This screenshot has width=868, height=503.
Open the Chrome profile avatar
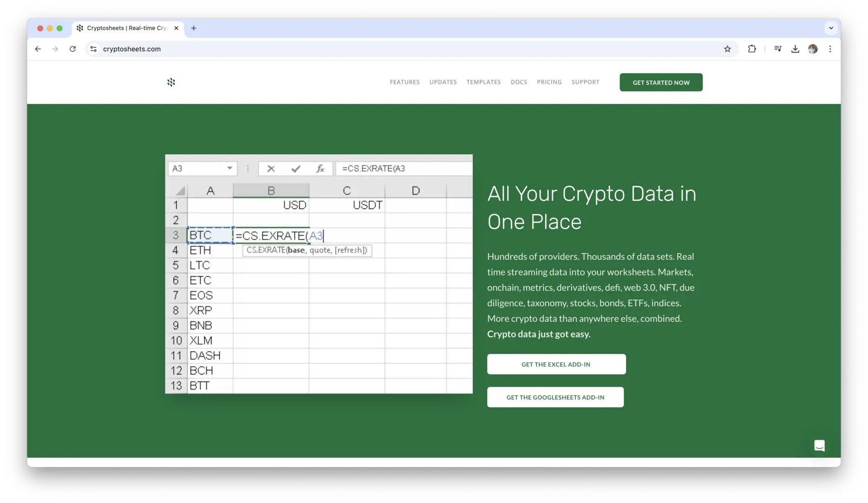(x=813, y=49)
